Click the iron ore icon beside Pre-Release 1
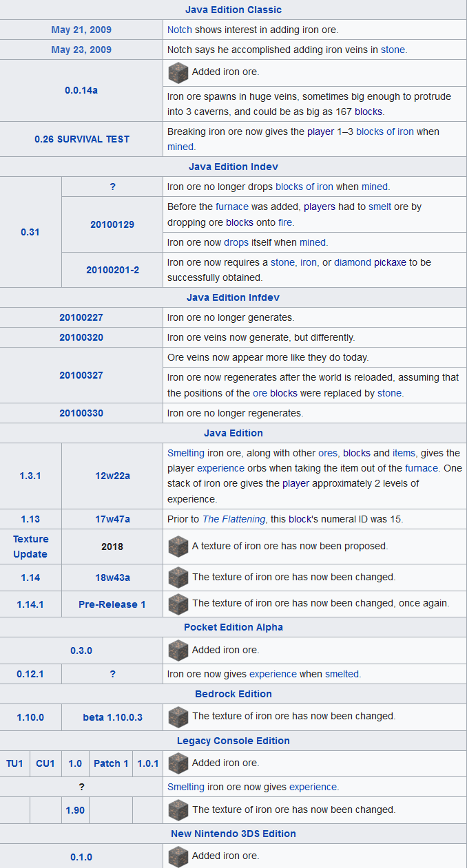 (x=178, y=604)
